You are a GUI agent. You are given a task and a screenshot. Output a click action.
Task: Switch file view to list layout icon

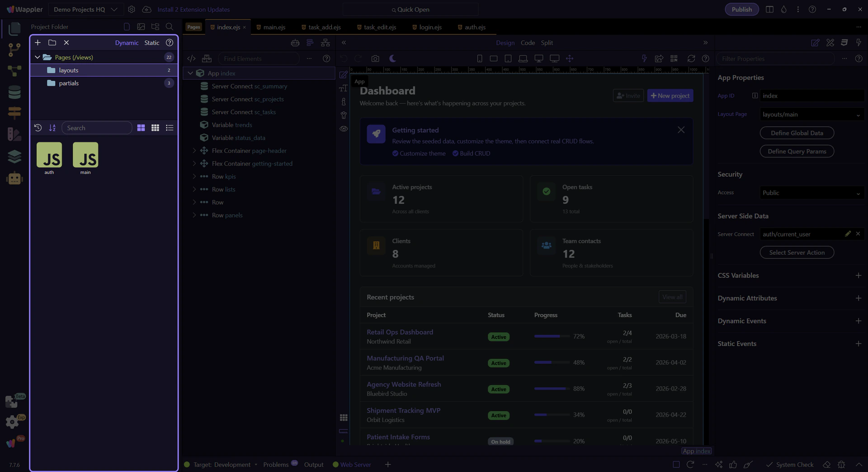[170, 128]
